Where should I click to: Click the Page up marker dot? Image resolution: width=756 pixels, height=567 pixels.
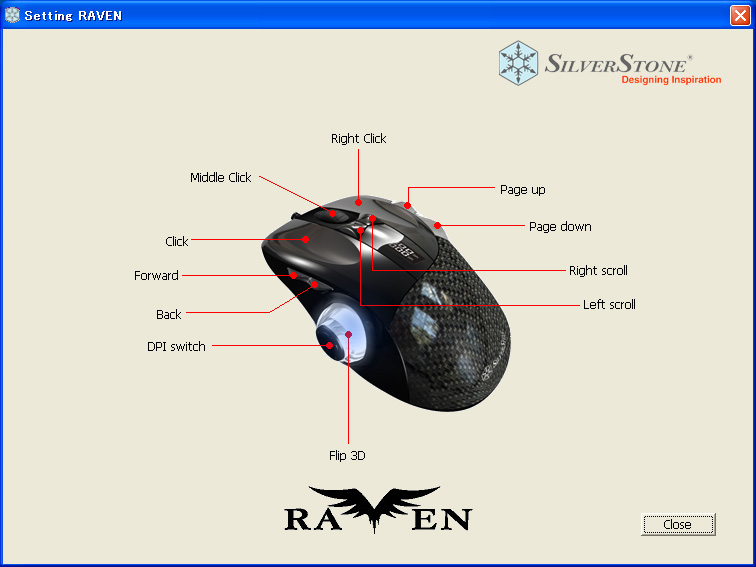pos(407,205)
